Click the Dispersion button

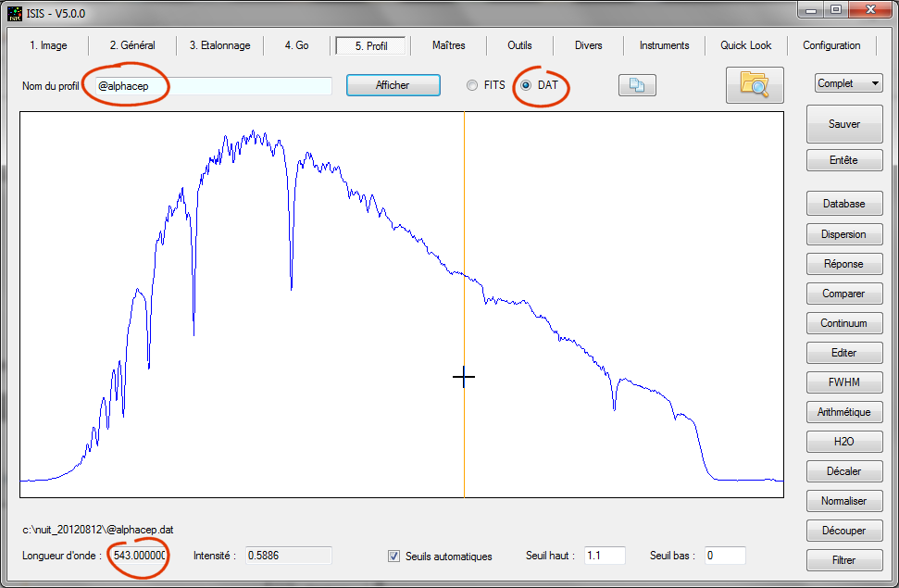(x=844, y=234)
